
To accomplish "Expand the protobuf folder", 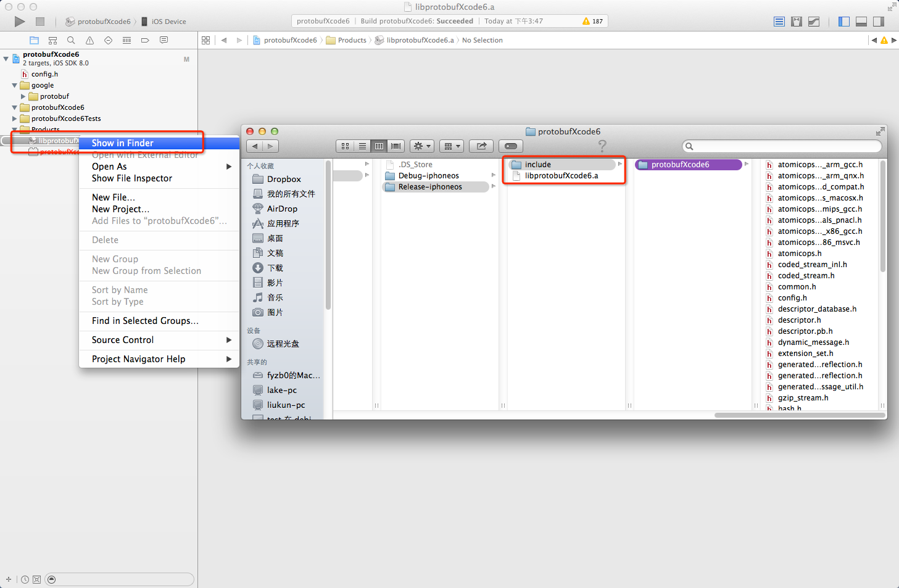I will 23,96.
